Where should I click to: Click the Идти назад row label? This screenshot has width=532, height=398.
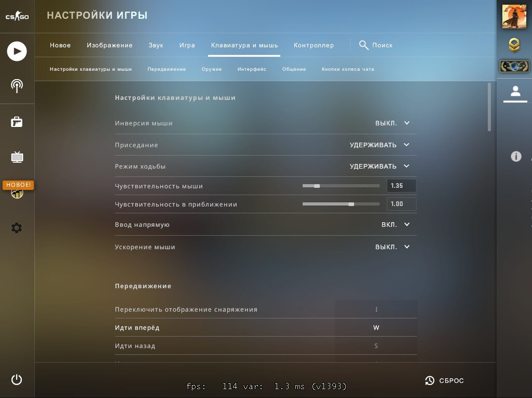135,346
